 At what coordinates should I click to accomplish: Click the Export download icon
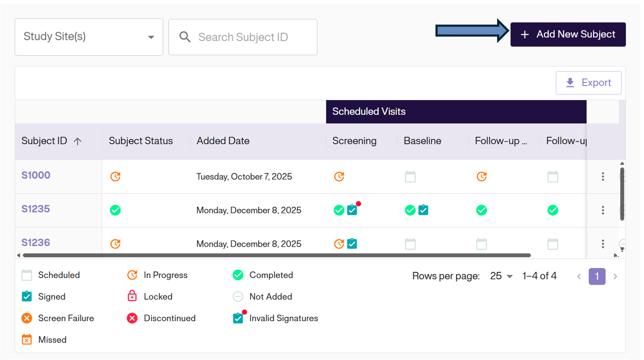coord(570,82)
